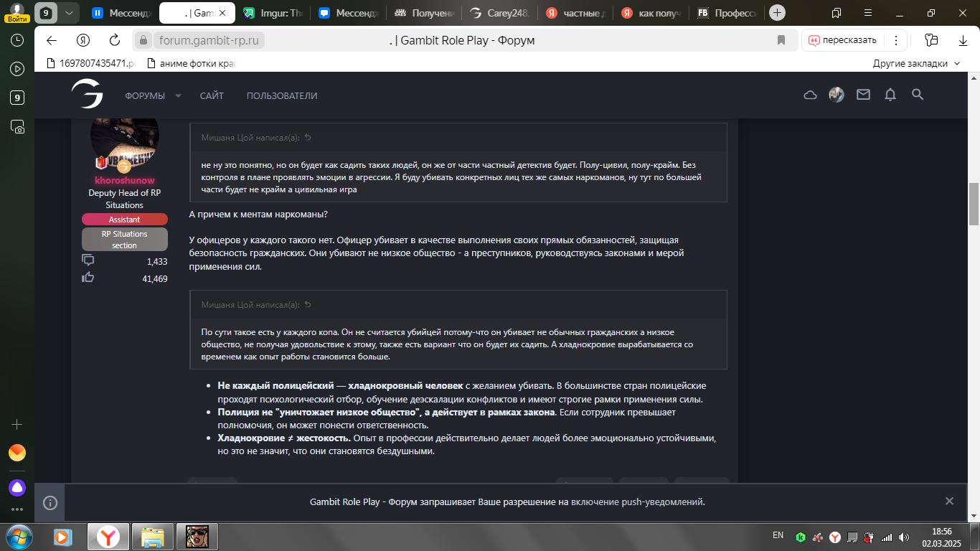Open the САЙТ menu item
Viewport: 980px width, 551px height.
point(212,96)
